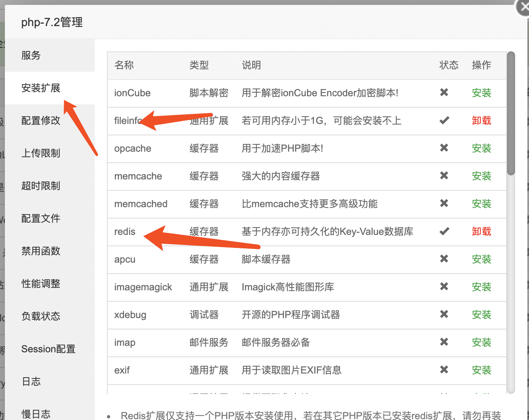The width and height of the screenshot is (529, 420).
Task: Click the X status icon for memcache
Action: [x=444, y=176]
